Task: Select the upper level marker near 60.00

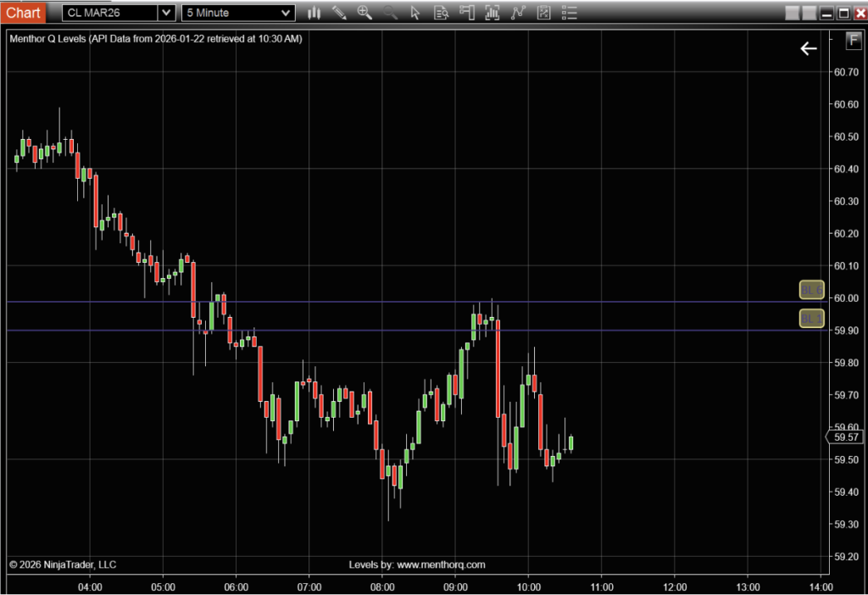Action: pos(811,291)
